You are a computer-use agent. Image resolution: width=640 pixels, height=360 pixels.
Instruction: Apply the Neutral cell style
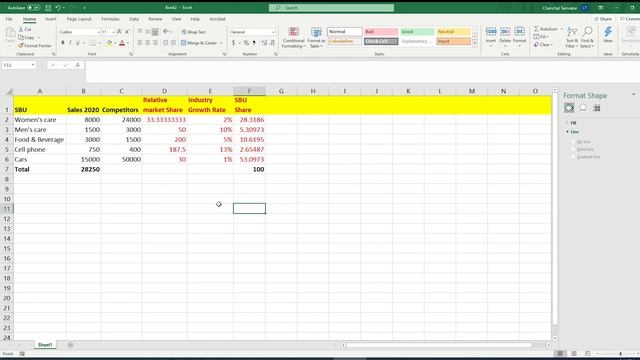tap(453, 32)
